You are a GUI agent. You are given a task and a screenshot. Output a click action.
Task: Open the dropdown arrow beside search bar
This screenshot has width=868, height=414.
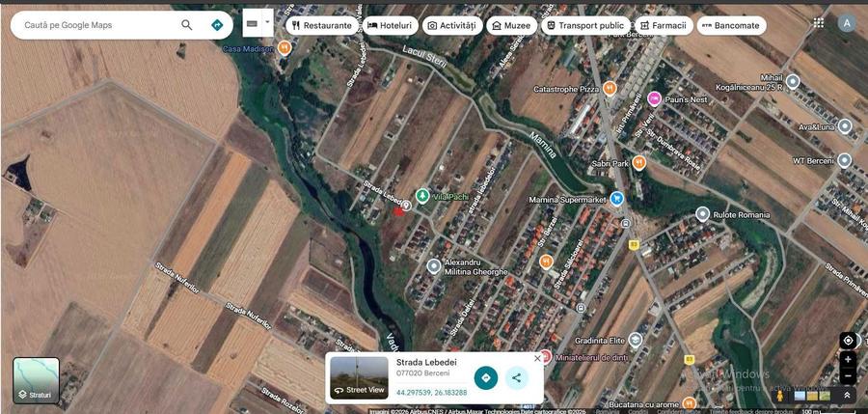click(x=267, y=21)
